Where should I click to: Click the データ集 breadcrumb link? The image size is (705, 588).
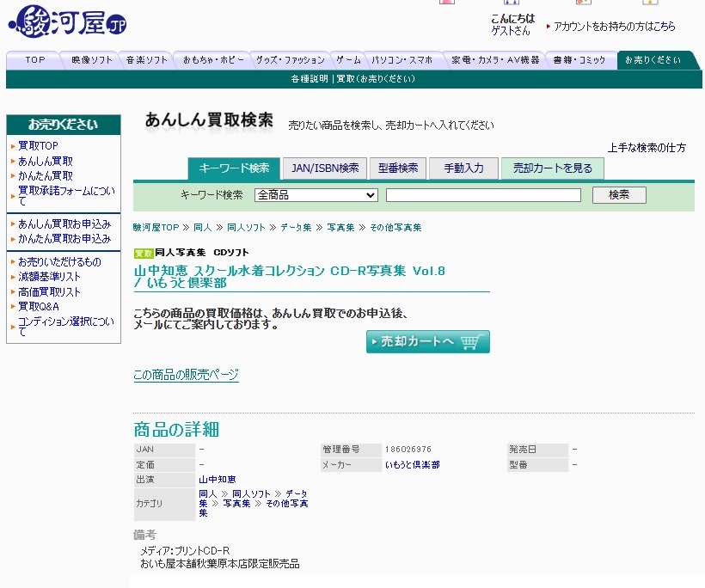296,228
